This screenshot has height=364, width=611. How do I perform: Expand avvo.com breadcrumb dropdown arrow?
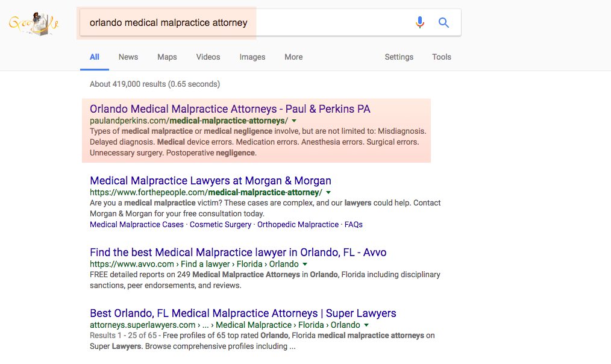[305, 264]
